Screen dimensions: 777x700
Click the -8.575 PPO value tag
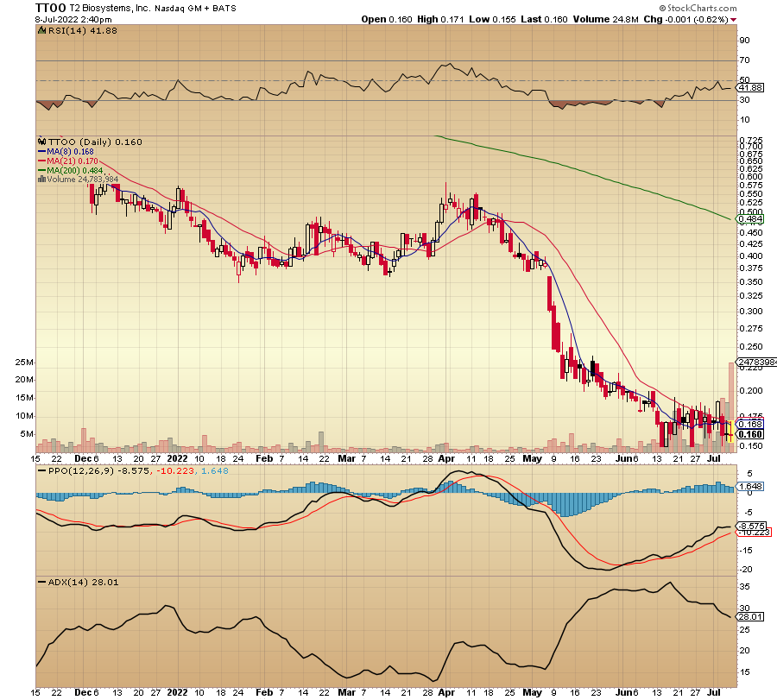pos(752,526)
